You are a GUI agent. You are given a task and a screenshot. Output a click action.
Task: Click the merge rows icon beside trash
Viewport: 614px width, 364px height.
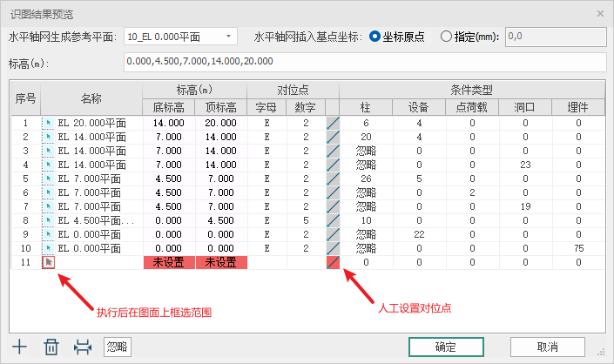[83, 347]
